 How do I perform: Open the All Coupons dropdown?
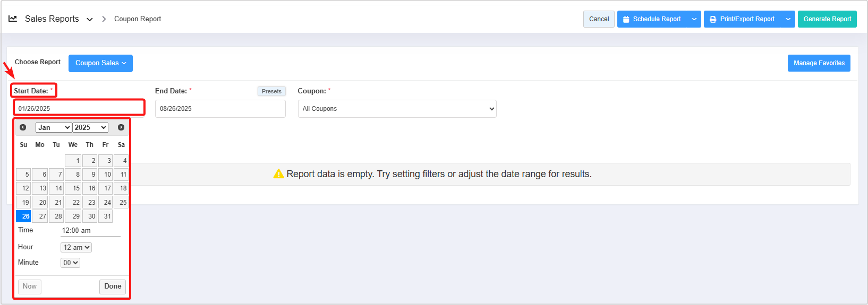(397, 109)
